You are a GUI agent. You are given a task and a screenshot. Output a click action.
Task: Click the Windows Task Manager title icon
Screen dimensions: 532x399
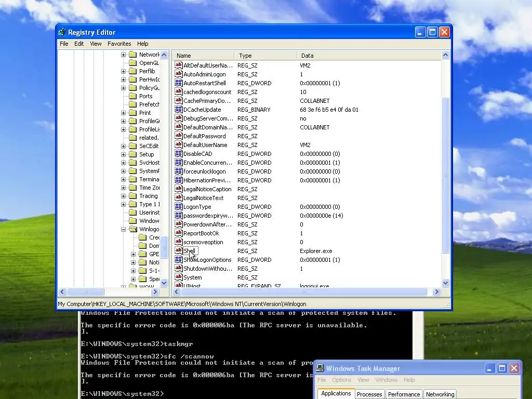click(320, 368)
